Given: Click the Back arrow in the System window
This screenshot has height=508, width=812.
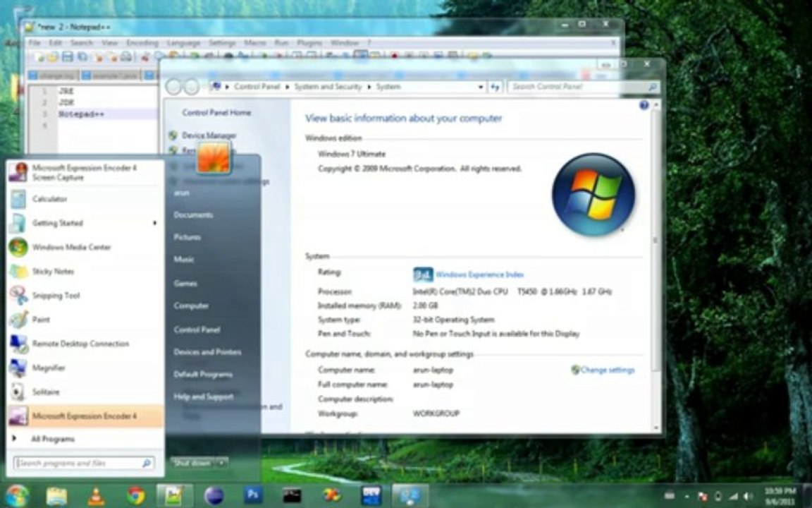Looking at the screenshot, I should 173,87.
